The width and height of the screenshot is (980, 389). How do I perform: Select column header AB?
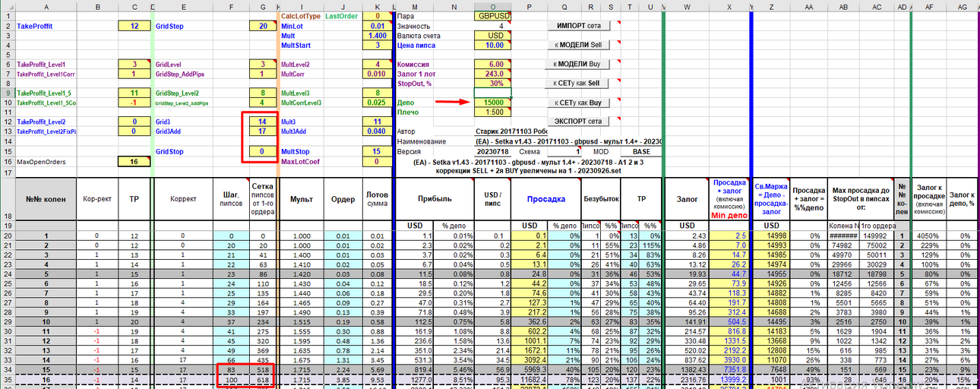843,6
